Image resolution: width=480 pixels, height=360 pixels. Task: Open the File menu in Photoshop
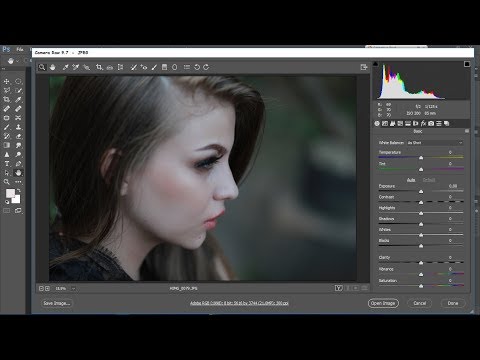[20, 49]
